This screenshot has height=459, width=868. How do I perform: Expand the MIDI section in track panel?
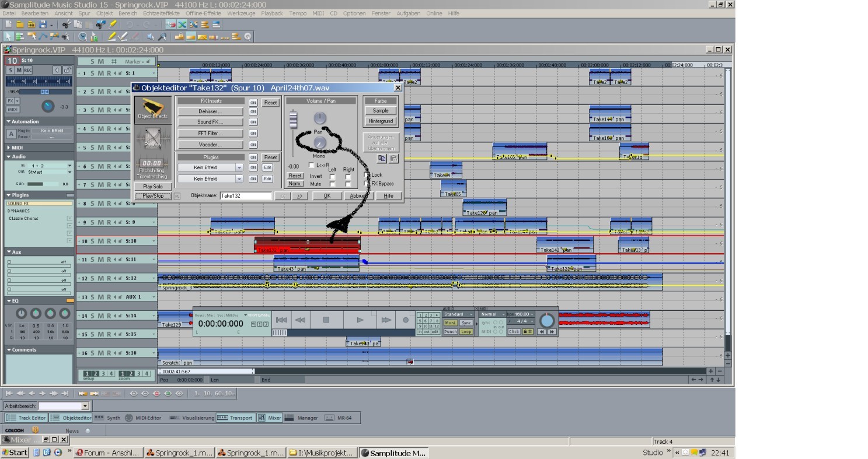click(9, 148)
